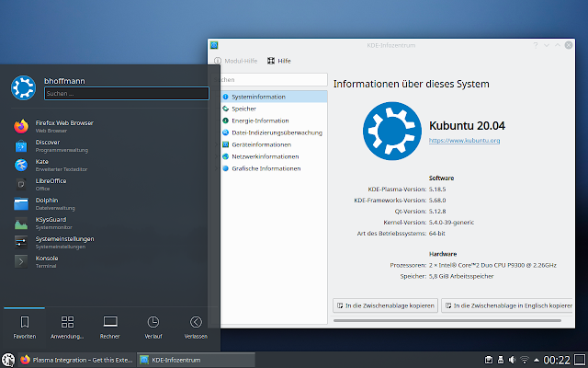Open the audio volume tray icon
588x368 pixels.
click(513, 360)
